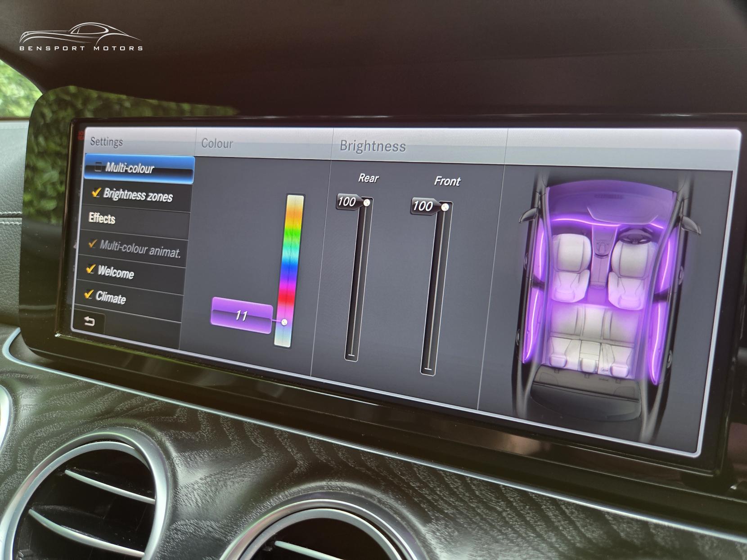Disable the Climate effect checkbox
747x560 pixels.
click(x=89, y=295)
